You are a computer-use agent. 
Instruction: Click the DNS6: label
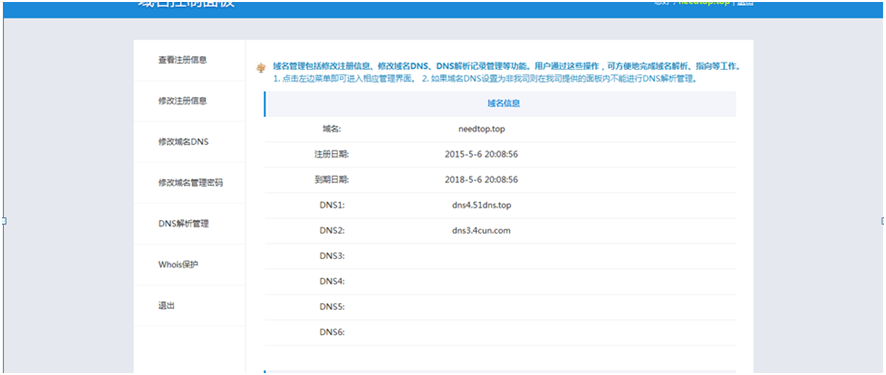coord(332,332)
